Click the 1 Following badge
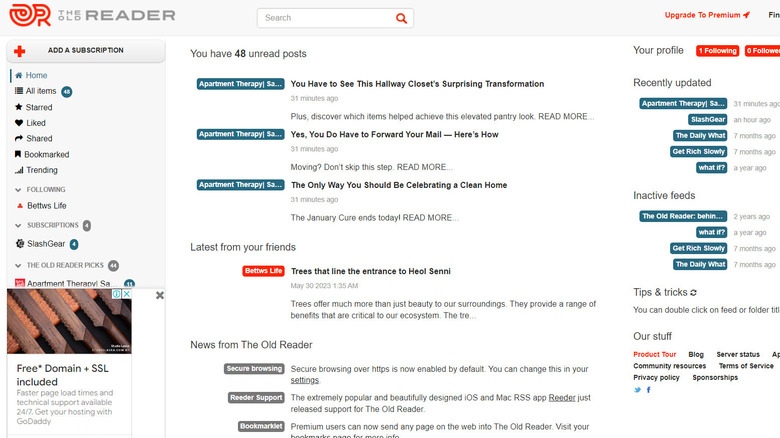780x438 pixels. [717, 51]
